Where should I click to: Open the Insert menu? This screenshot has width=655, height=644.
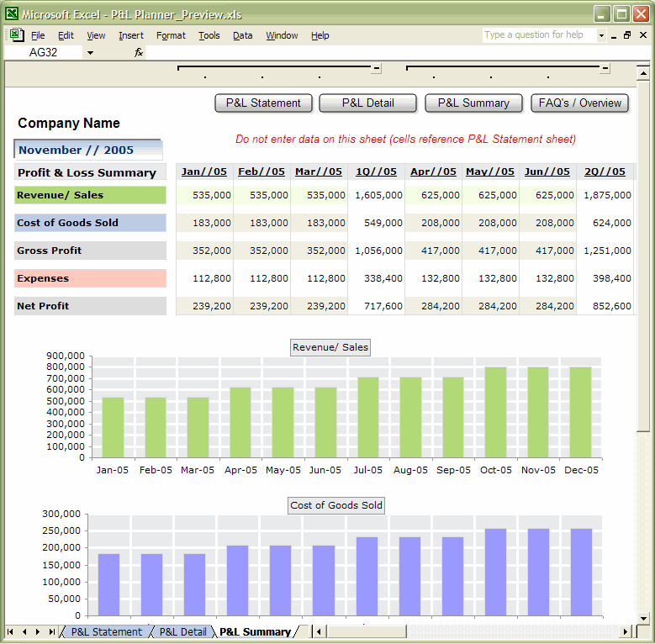point(131,35)
